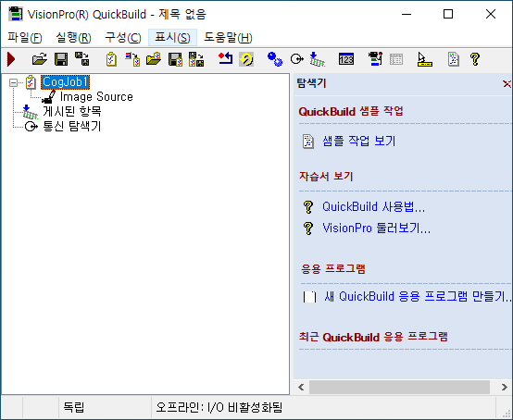The image size is (513, 420).
Task: Click the 통신 탐색기 tree icon
Action: tap(31, 126)
